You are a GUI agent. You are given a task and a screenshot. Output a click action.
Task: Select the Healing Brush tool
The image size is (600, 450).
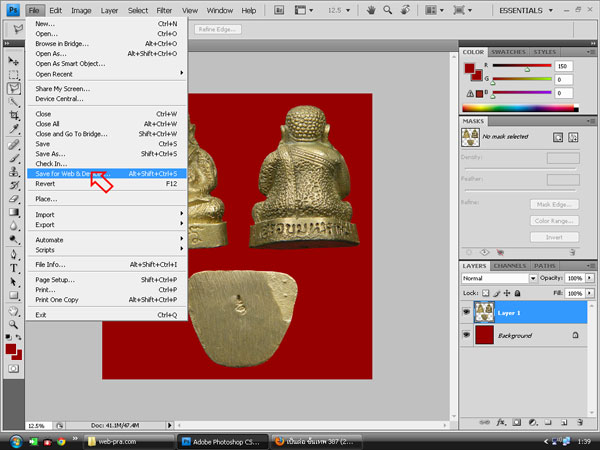[14, 145]
